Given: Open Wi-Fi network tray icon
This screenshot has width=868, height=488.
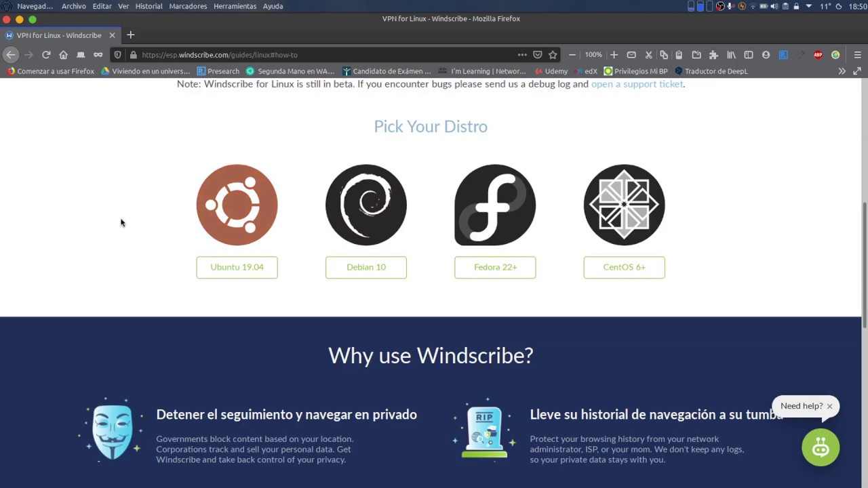Looking at the screenshot, I should point(753,6).
